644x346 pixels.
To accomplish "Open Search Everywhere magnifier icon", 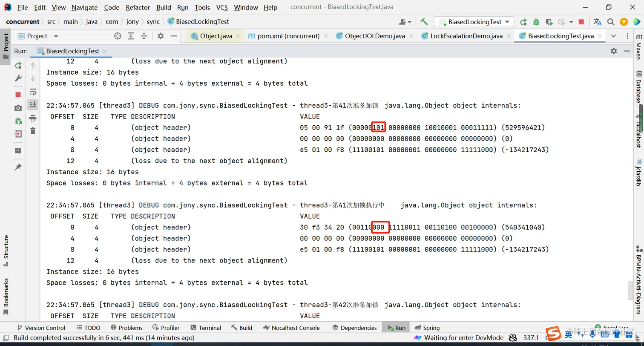I will pos(611,22).
